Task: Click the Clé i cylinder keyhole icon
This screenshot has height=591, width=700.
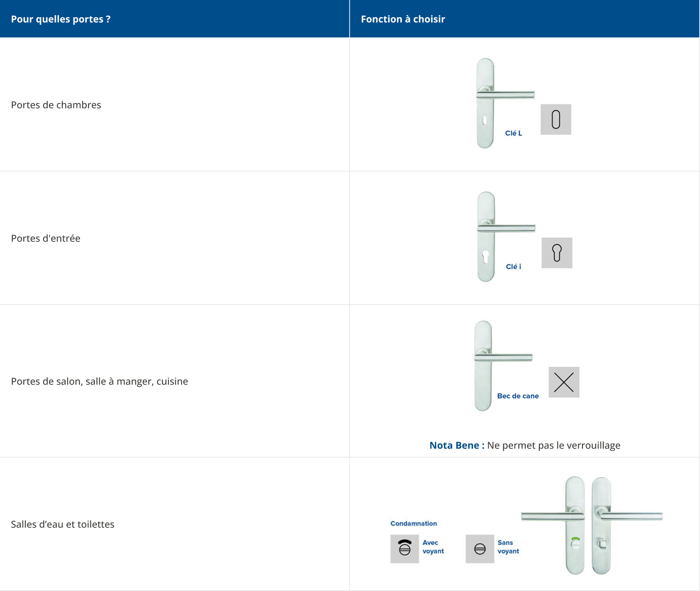Action: point(557,253)
